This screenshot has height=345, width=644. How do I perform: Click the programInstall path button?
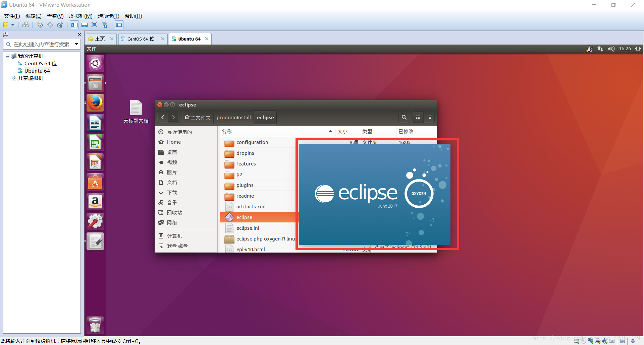(x=234, y=118)
